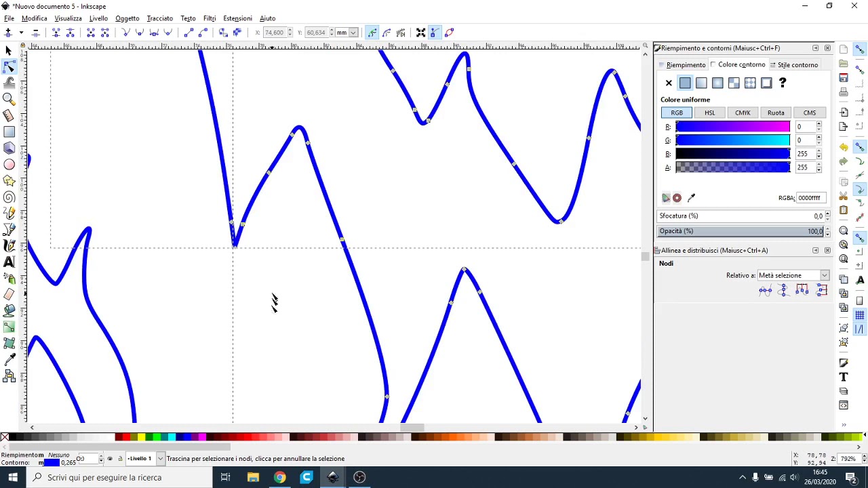
Task: Select the Rectangle tool
Action: (x=9, y=131)
